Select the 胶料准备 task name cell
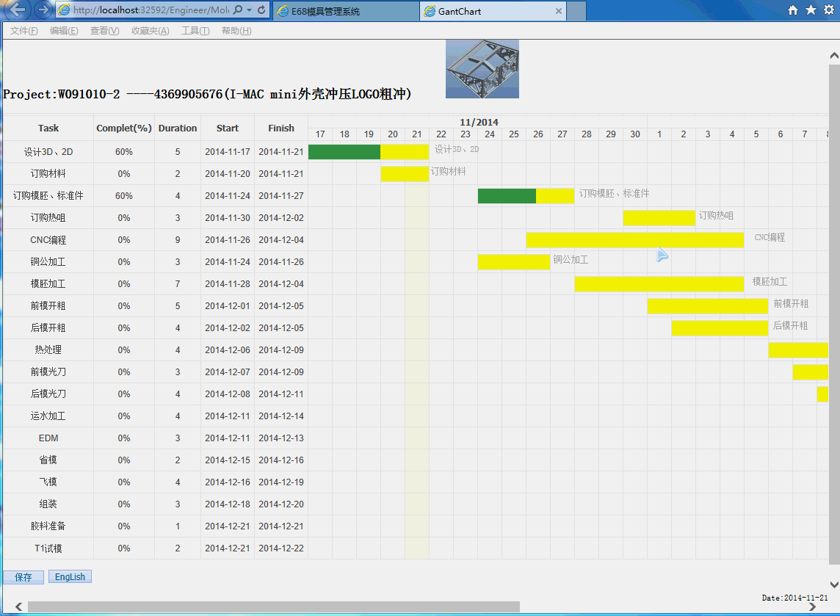The height and width of the screenshot is (616, 840). pyautogui.click(x=48, y=526)
